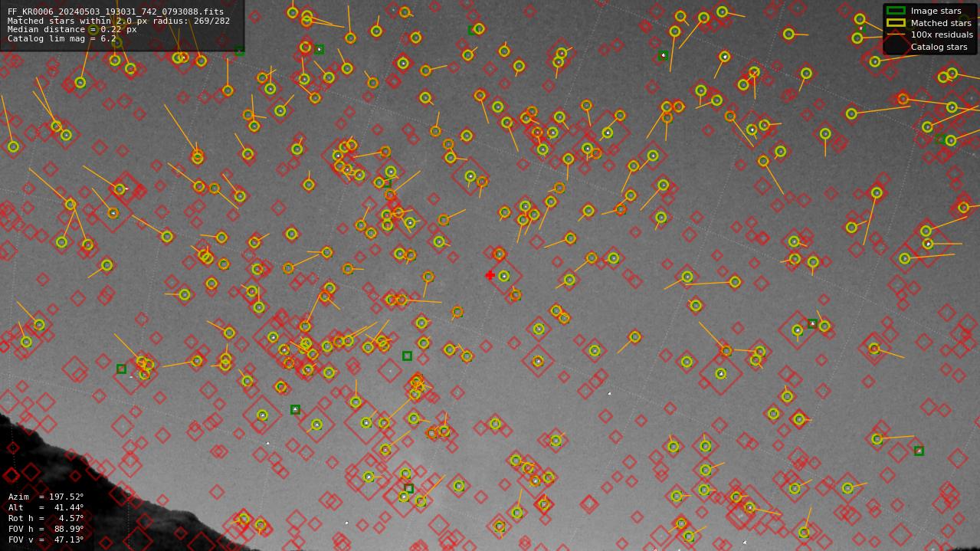
Task: Click the yellow Matched stars legend swatch
Action: click(896, 23)
